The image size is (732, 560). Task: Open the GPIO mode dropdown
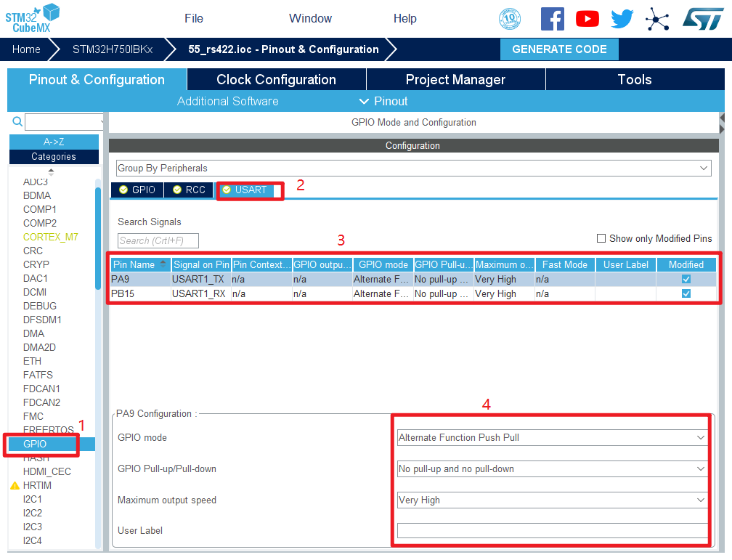552,437
